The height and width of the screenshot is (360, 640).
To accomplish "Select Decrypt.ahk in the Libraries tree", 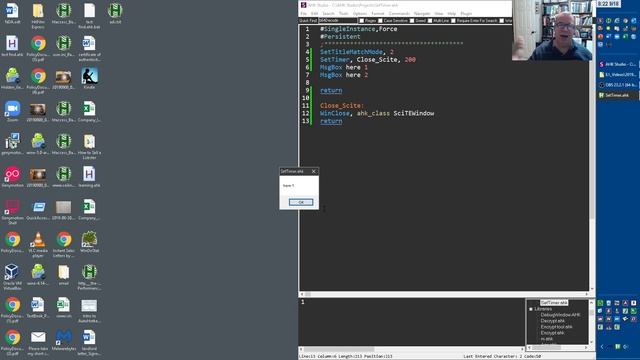I will point(553,321).
